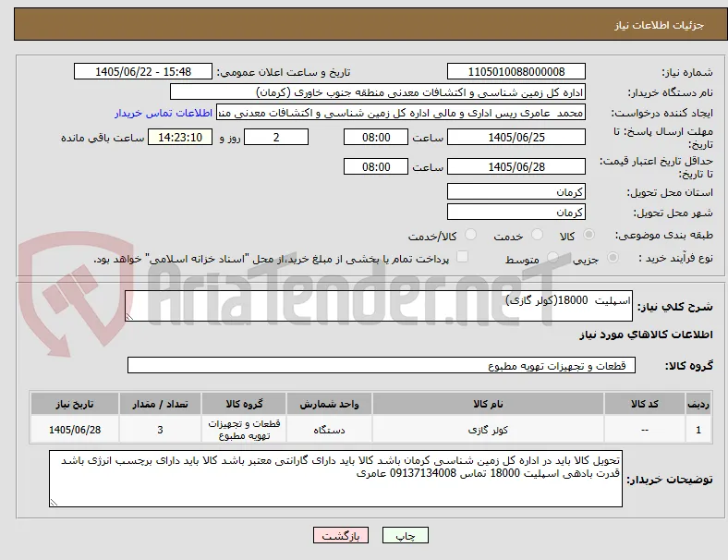This screenshot has width=728, height=560.
Task: Click the remaining days field showing 2
Action: [276, 138]
